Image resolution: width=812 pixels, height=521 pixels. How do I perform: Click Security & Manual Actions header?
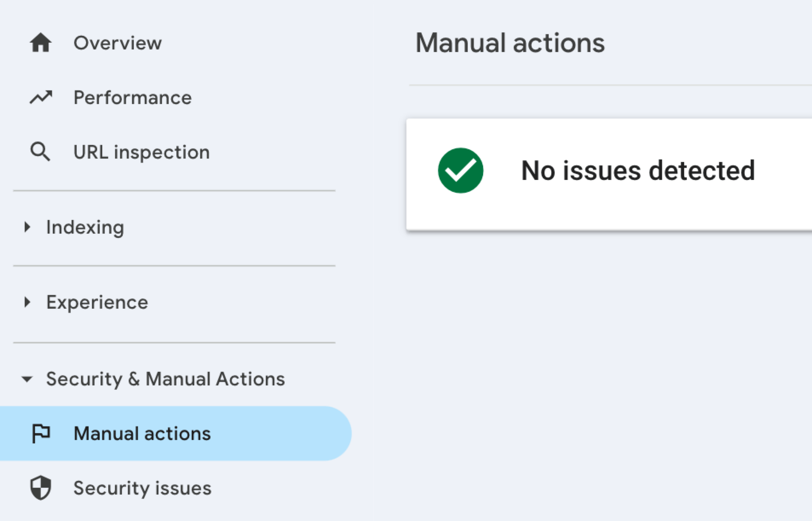(166, 379)
